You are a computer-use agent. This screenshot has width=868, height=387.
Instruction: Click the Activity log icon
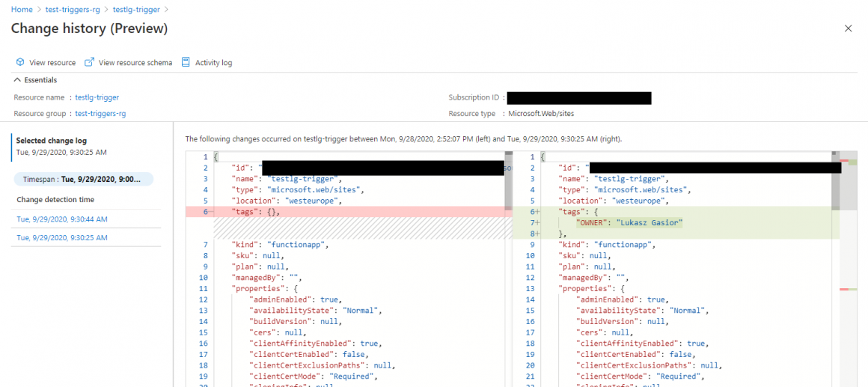point(186,63)
